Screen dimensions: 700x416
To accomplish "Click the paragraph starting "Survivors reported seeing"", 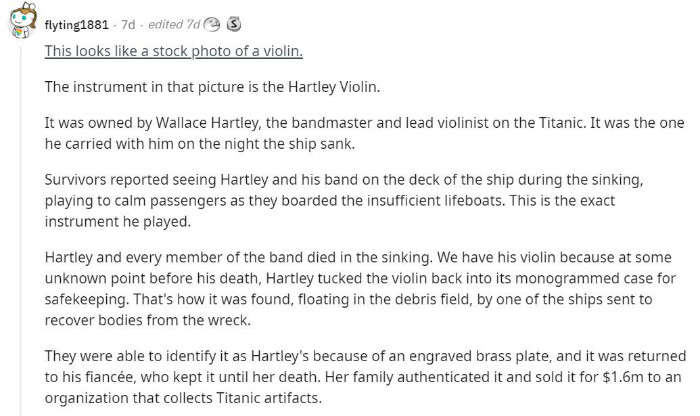I will coord(344,200).
